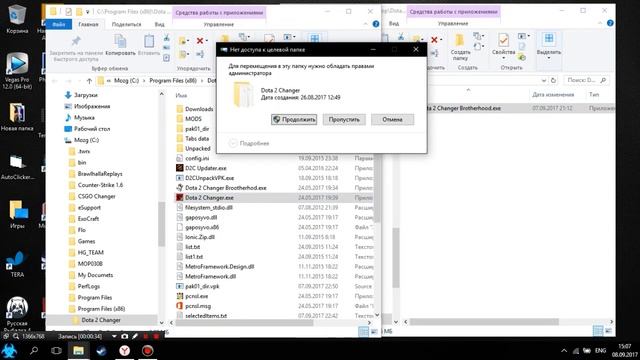640x360 pixels.
Task: Select Мозг (C:) drive in navigation pane
Action: [x=86, y=140]
